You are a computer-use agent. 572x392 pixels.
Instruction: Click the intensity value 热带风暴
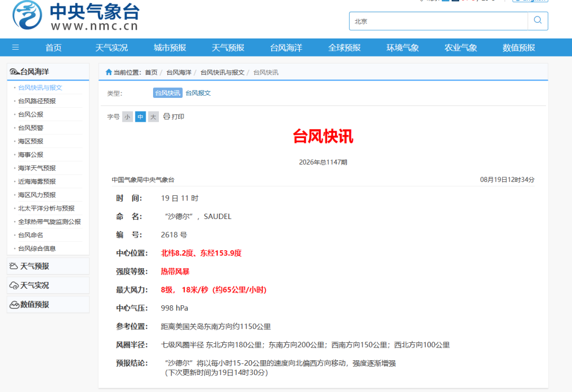tap(175, 271)
